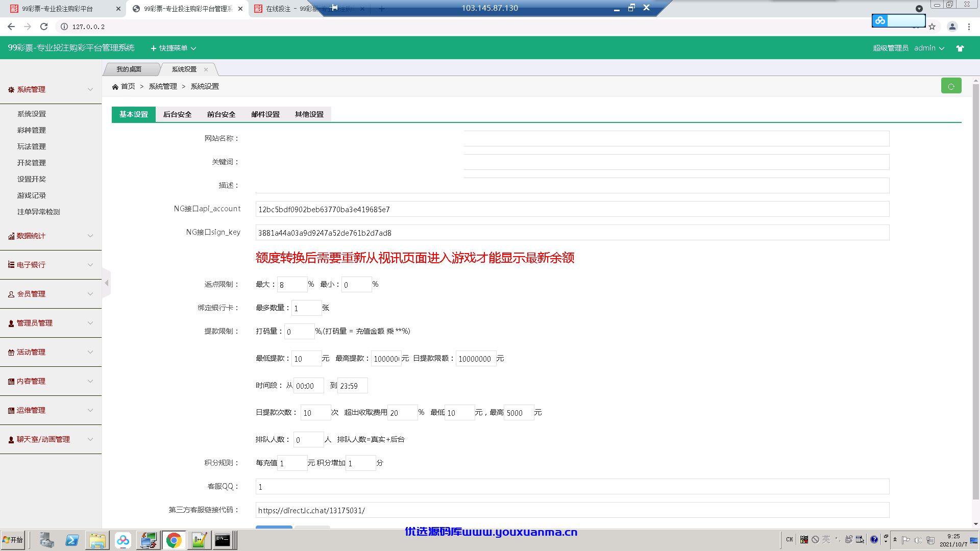Expand the 数据统计 sidebar section
The width and height of the screenshot is (980, 551).
pos(51,236)
